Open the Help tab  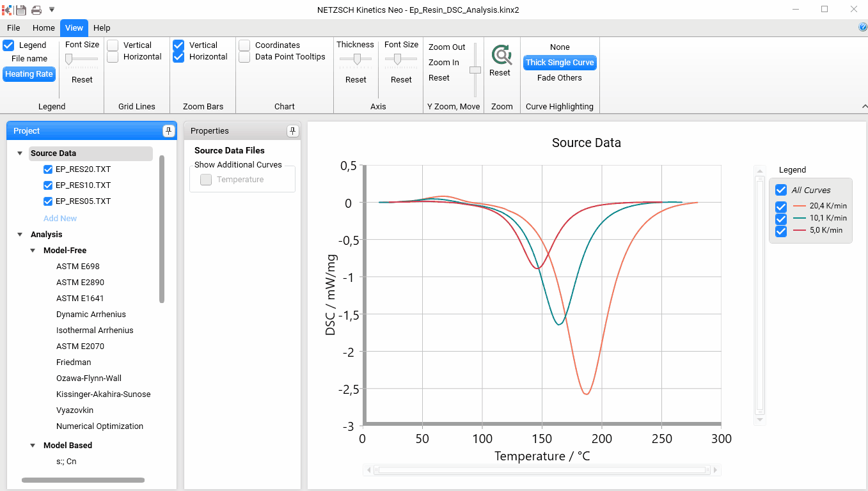(x=102, y=28)
